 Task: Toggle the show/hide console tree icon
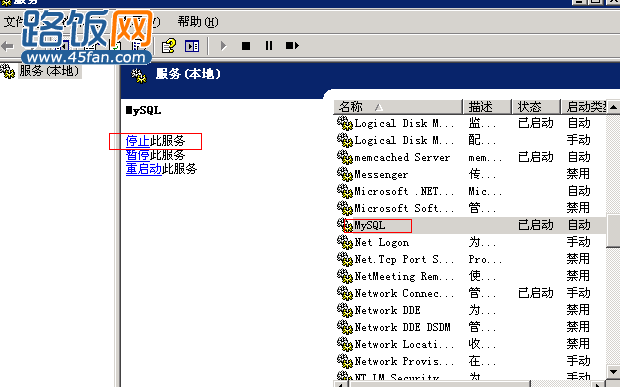tap(192, 46)
